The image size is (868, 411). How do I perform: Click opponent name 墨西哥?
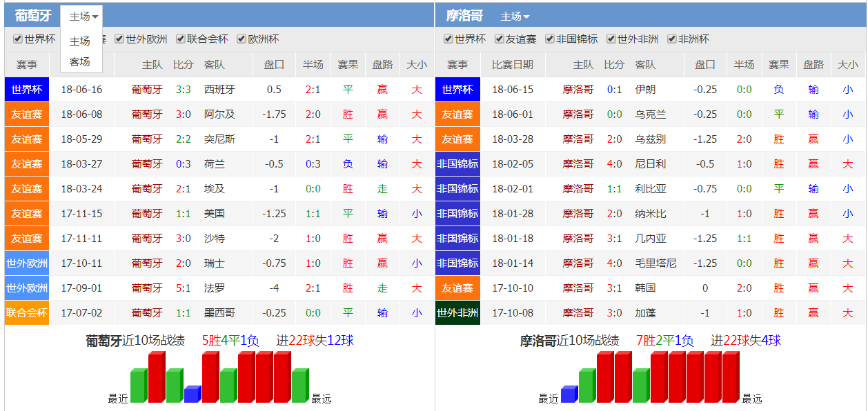click(220, 313)
